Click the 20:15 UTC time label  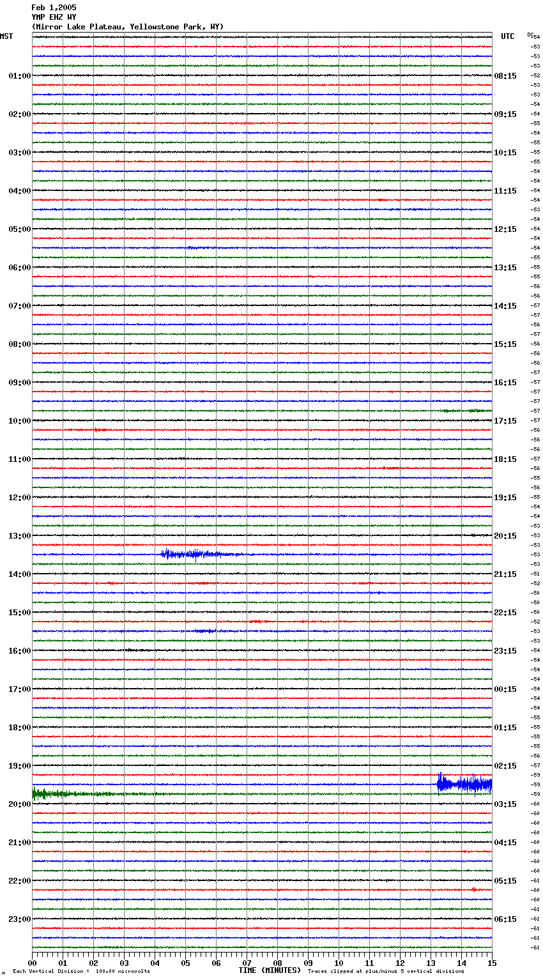point(505,536)
